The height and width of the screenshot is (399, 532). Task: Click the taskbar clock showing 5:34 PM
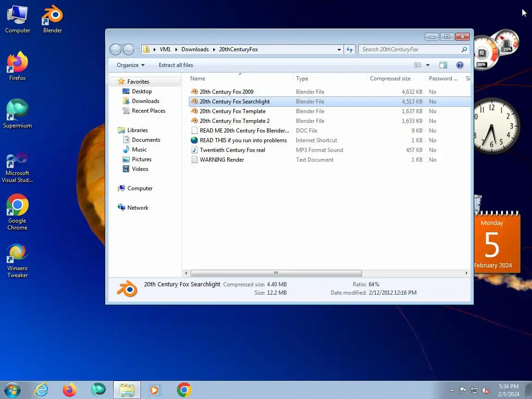508,390
